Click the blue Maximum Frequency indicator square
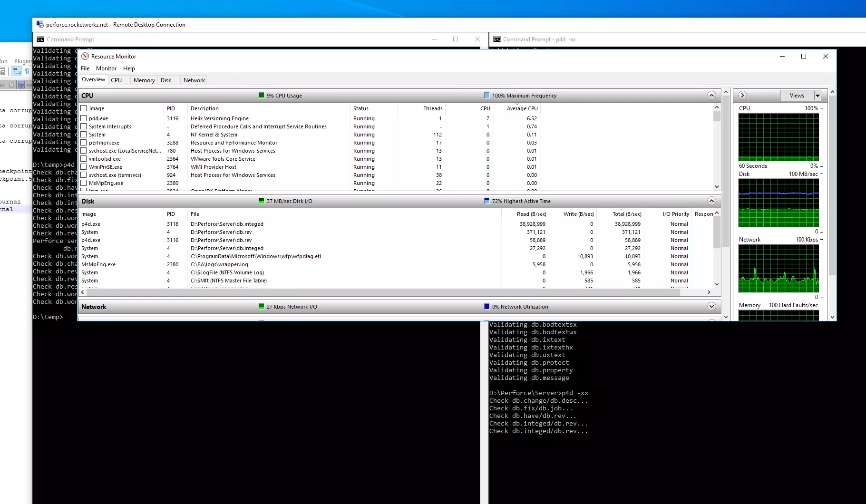This screenshot has width=866, height=504. point(487,95)
